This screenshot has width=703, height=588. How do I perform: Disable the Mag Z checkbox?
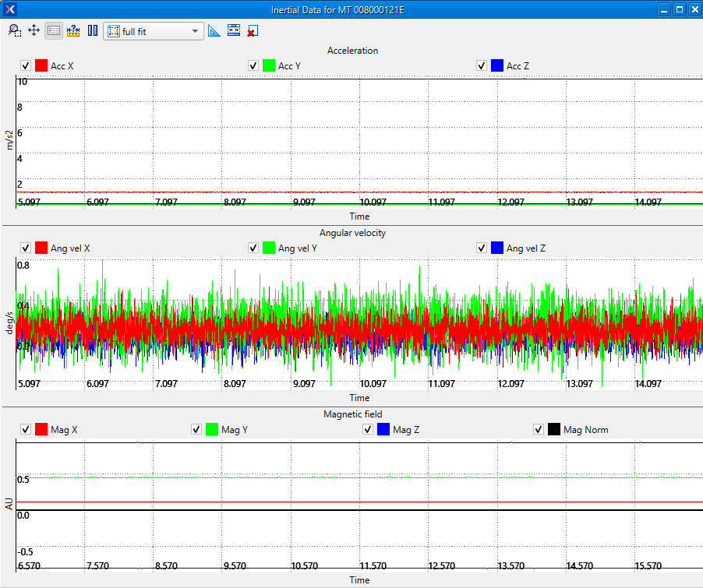(x=367, y=428)
